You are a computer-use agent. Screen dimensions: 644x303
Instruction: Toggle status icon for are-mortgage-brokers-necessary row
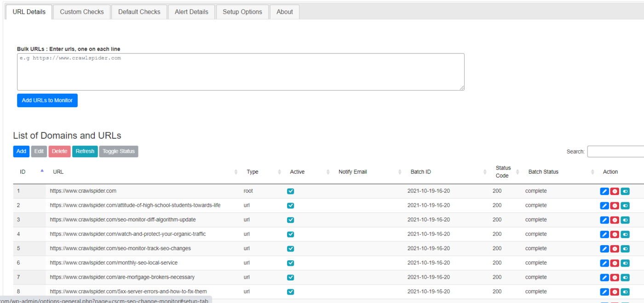625,278
